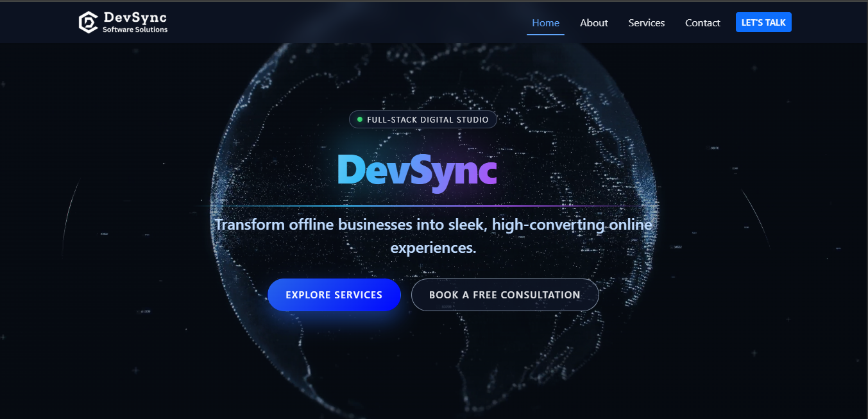Click the Software Solutions tagline text
This screenshot has height=419, width=868.
click(x=135, y=30)
